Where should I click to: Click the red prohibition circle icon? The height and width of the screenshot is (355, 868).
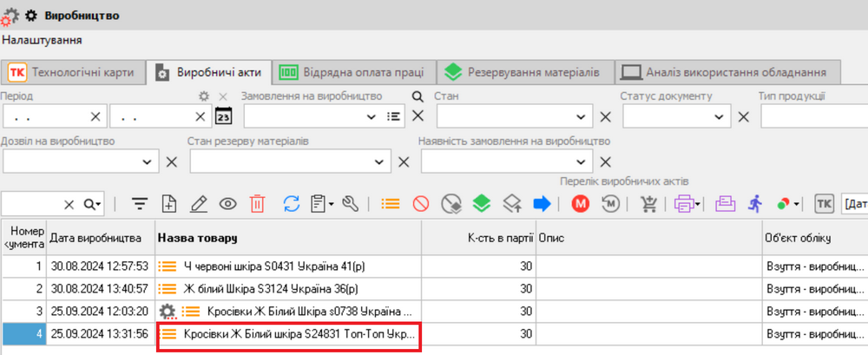click(421, 204)
